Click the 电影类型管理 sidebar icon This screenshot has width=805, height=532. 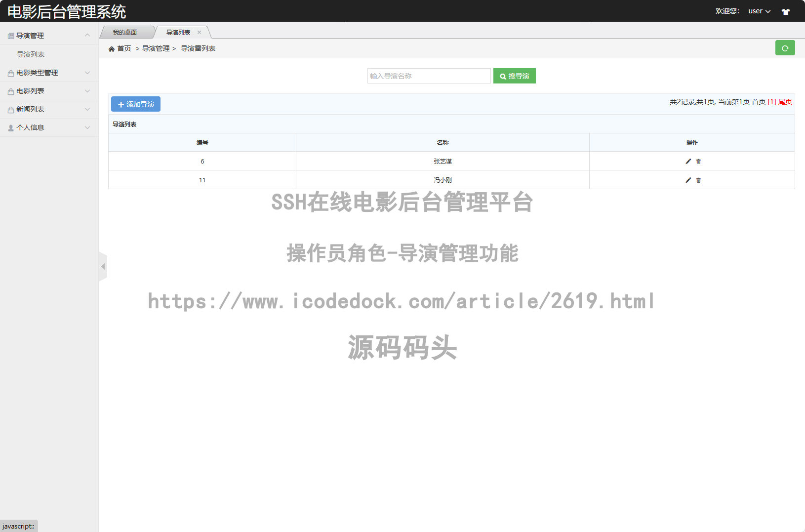11,73
